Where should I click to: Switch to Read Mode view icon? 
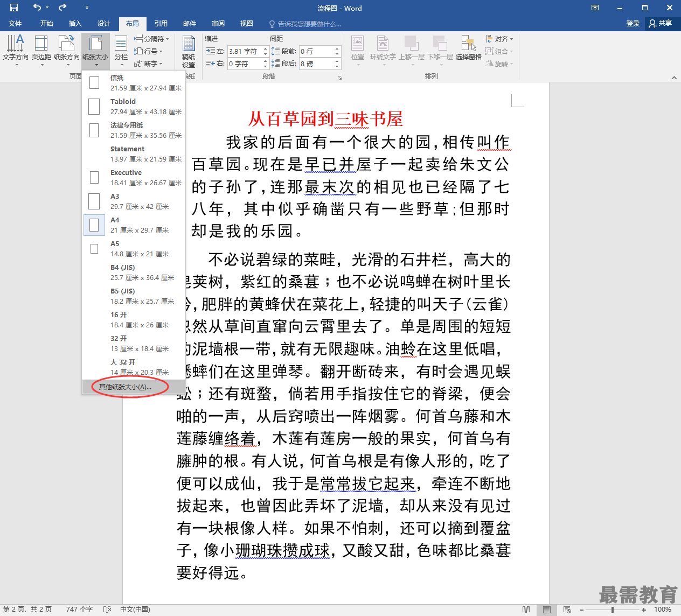coord(526,610)
